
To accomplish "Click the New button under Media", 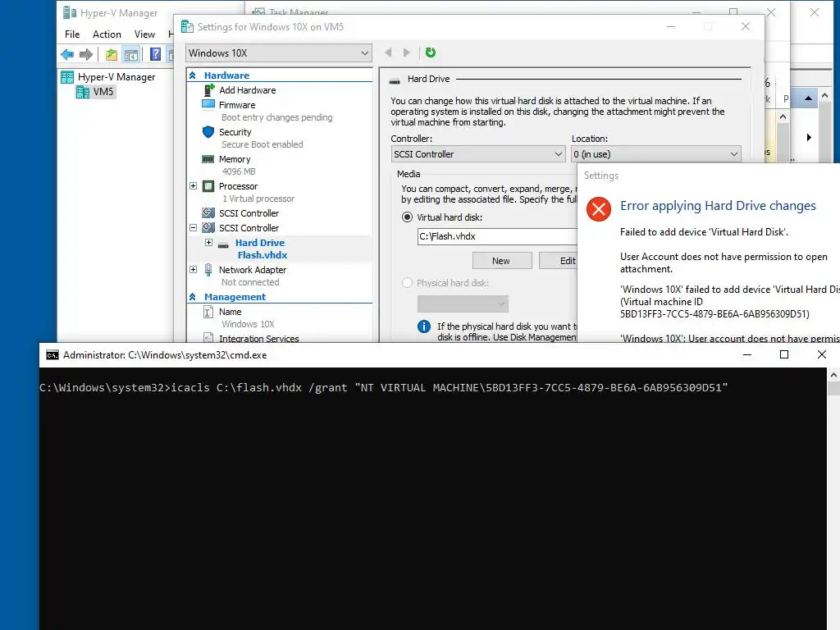I will [502, 261].
